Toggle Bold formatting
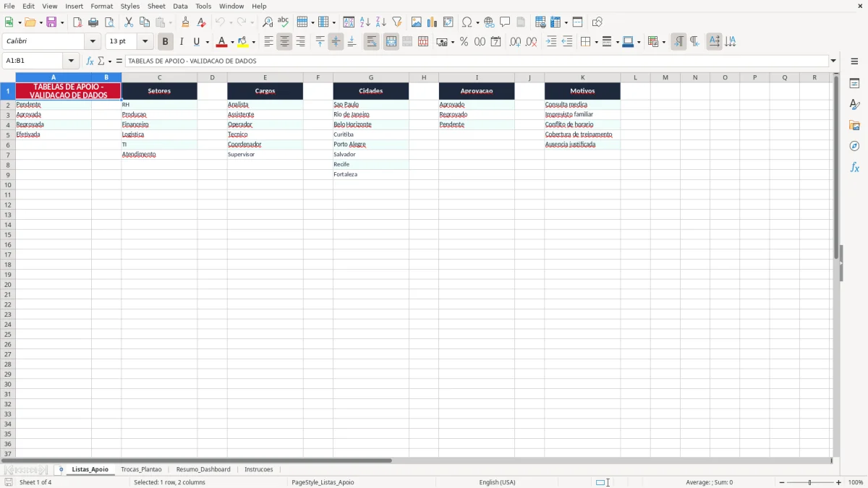 click(165, 42)
